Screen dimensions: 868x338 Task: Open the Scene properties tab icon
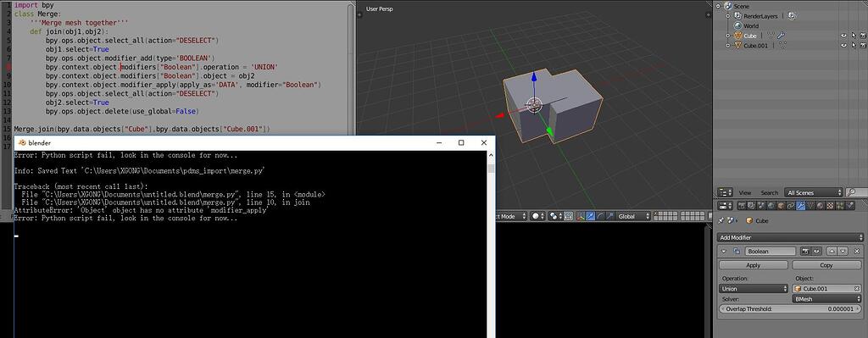pyautogui.click(x=761, y=205)
